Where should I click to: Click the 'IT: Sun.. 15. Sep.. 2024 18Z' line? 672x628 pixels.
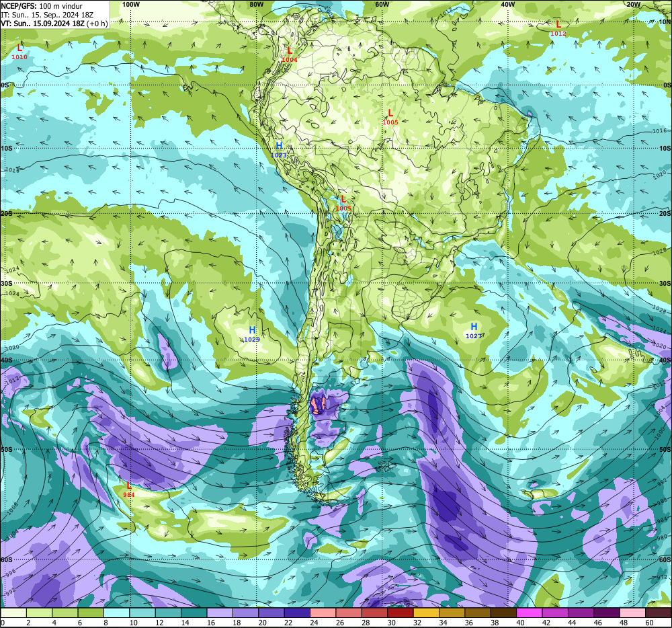(47, 15)
